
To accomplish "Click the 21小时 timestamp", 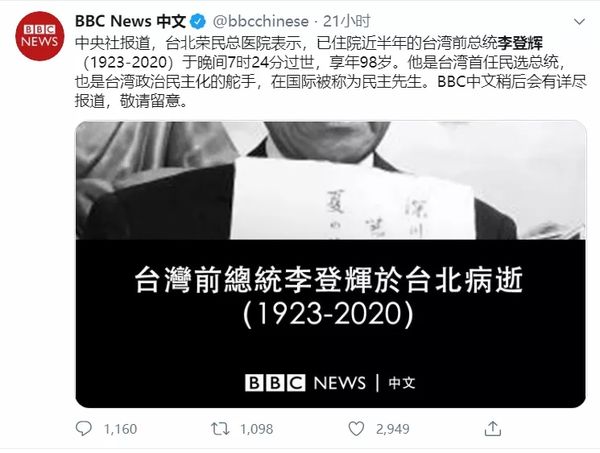I will coord(347,21).
